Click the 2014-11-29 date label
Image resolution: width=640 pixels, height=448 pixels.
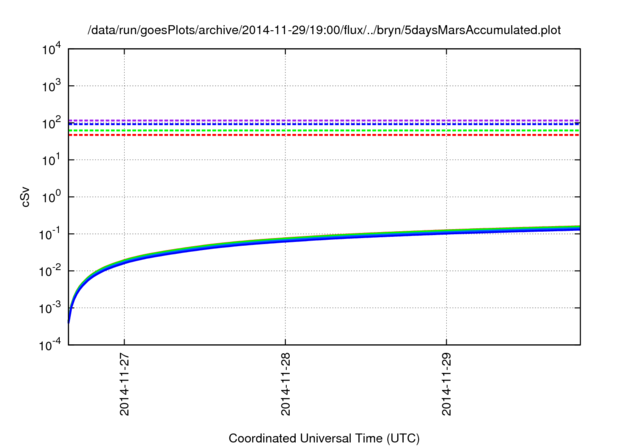coord(447,384)
